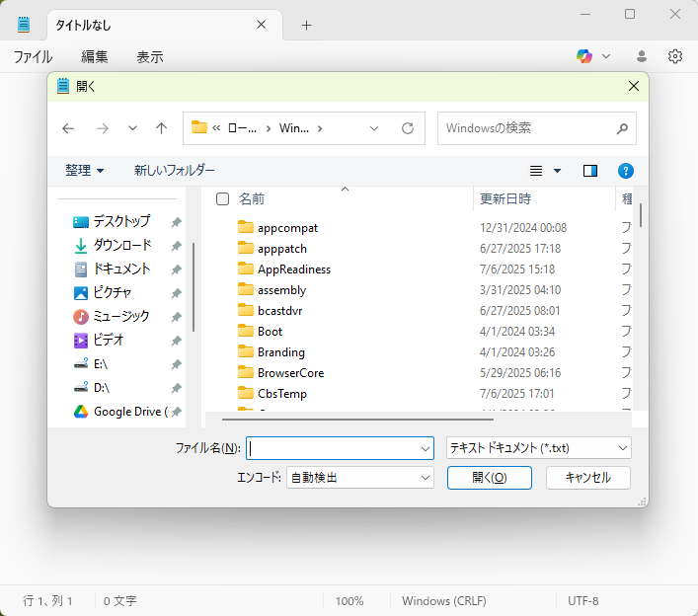Expand the エンコード 自動検出 dropdown
The height and width of the screenshot is (616, 698).
point(360,478)
